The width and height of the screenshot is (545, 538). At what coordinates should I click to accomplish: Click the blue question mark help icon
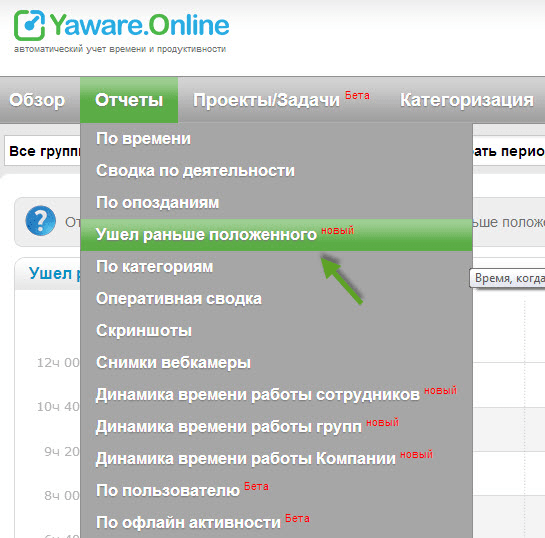41,221
